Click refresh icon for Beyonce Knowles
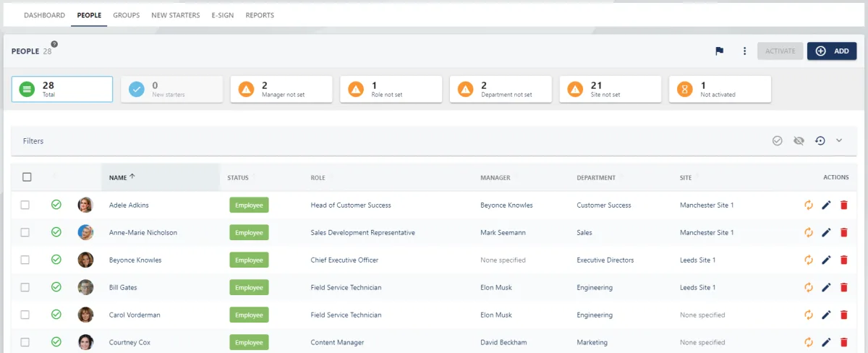 pyautogui.click(x=809, y=260)
